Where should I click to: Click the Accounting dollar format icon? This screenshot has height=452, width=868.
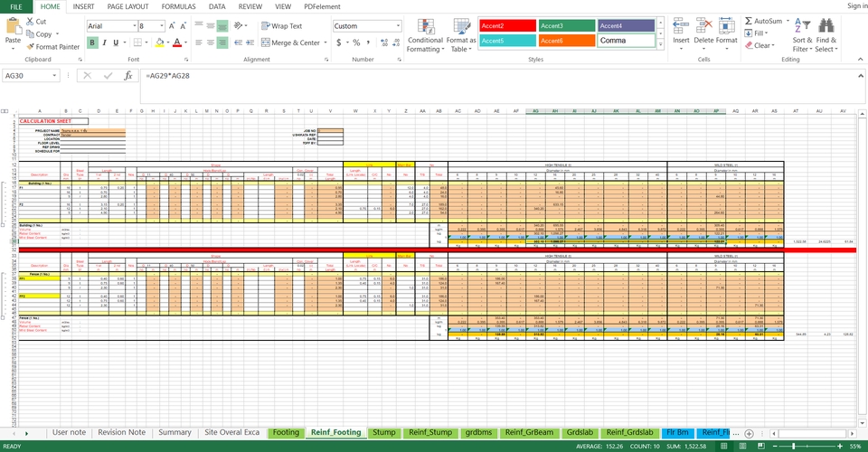339,42
